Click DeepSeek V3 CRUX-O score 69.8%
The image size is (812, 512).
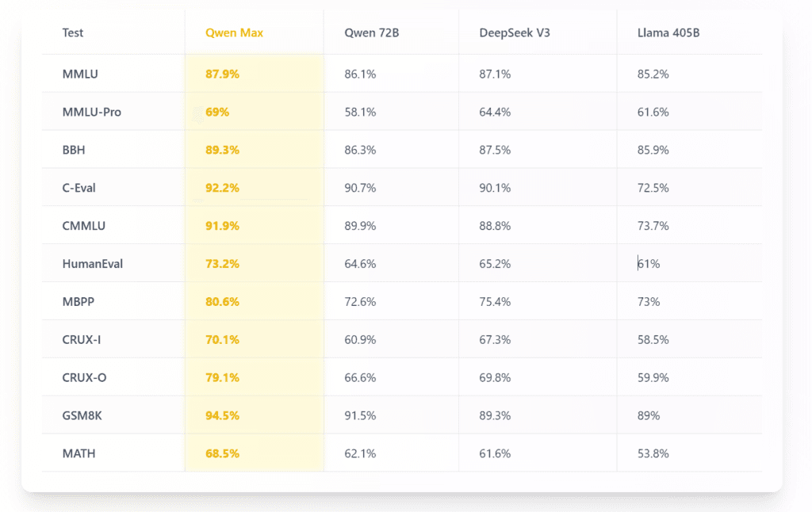[495, 377]
